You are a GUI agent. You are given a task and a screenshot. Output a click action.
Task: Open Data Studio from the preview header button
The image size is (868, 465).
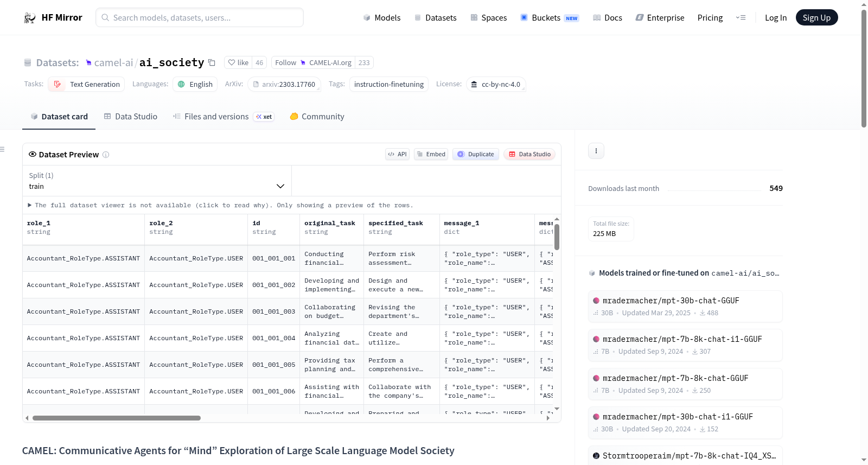click(x=529, y=154)
